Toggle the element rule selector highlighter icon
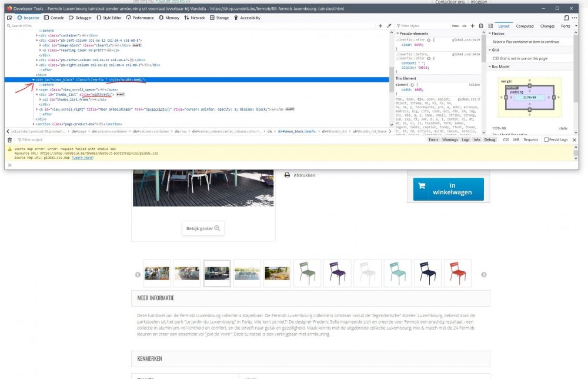Image resolution: width=588 pixels, height=379 pixels. (x=412, y=85)
